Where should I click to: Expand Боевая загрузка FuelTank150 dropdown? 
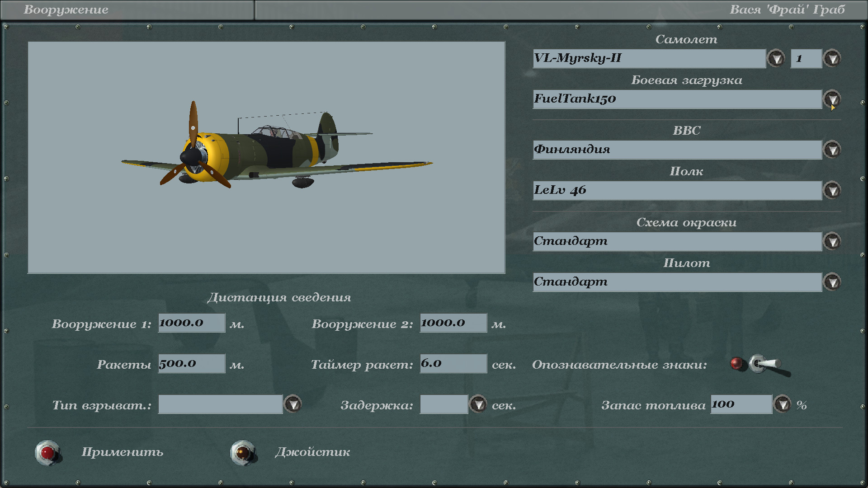(832, 99)
